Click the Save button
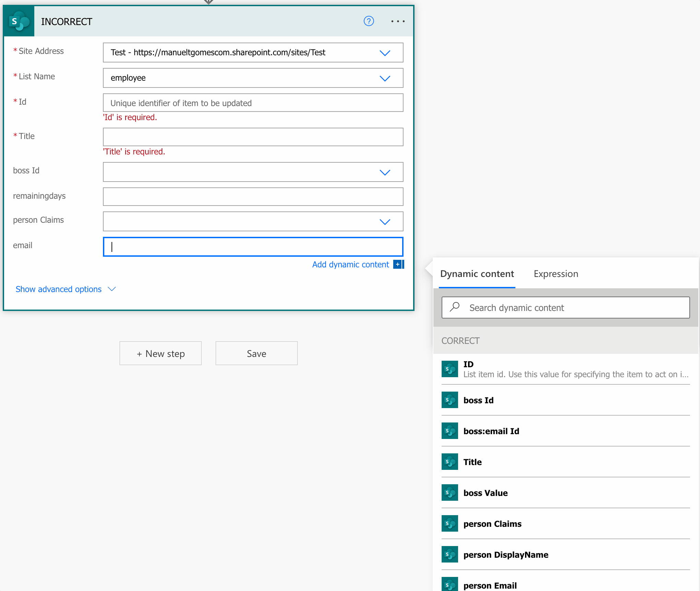This screenshot has height=591, width=700. point(256,354)
